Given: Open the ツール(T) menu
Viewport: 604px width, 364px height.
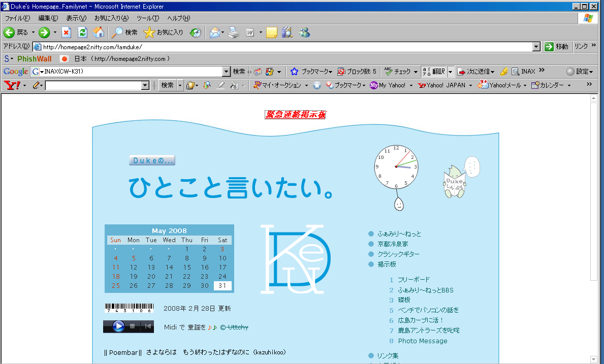Looking at the screenshot, I should tap(147, 18).
